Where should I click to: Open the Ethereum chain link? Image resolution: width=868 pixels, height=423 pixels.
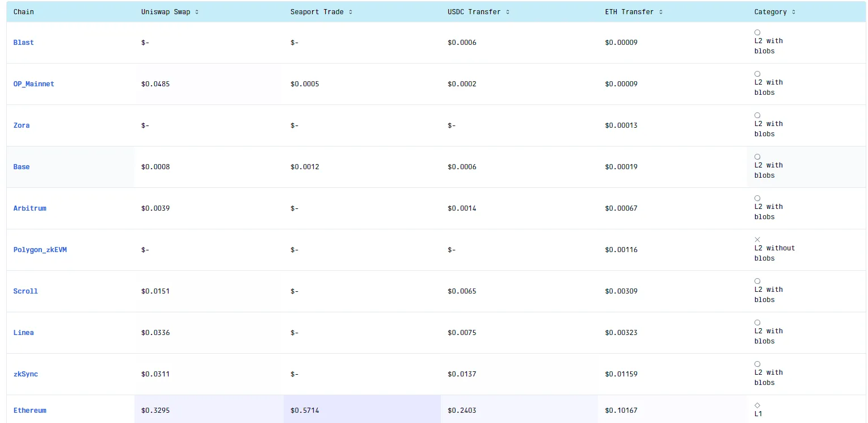(30, 410)
